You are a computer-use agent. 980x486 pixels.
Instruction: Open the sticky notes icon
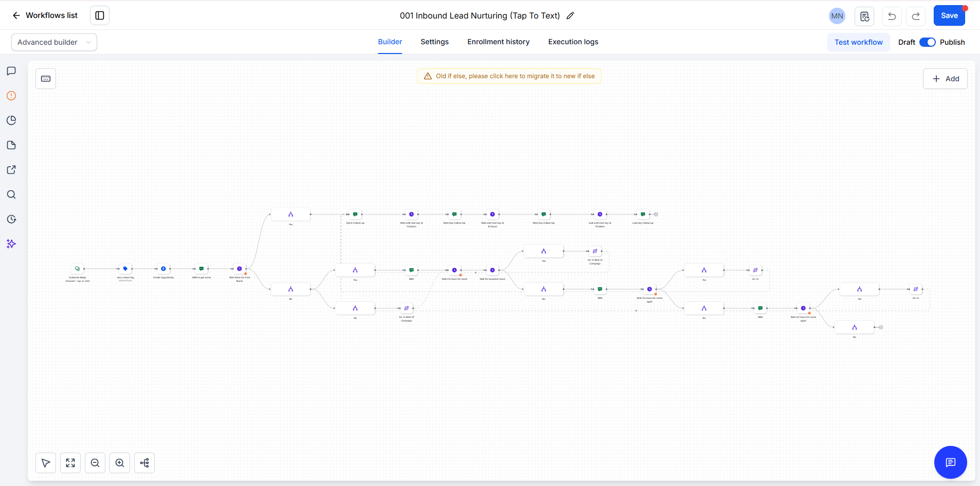click(x=11, y=145)
